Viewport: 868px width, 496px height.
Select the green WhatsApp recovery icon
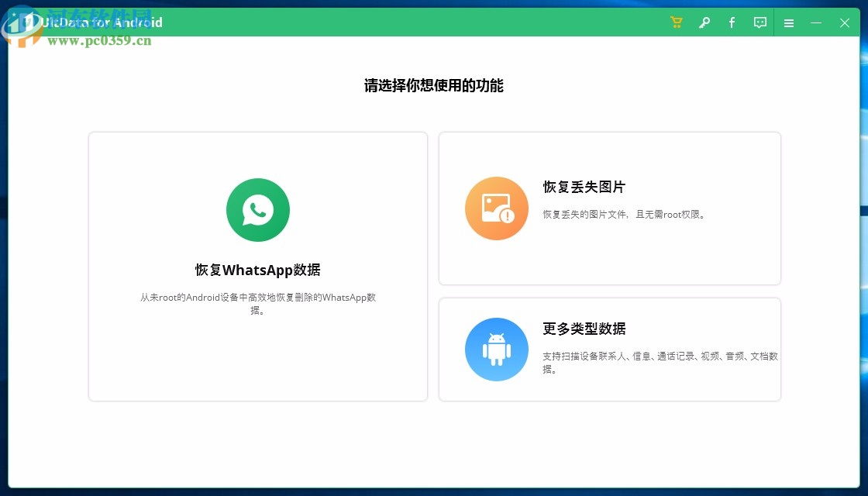click(258, 209)
